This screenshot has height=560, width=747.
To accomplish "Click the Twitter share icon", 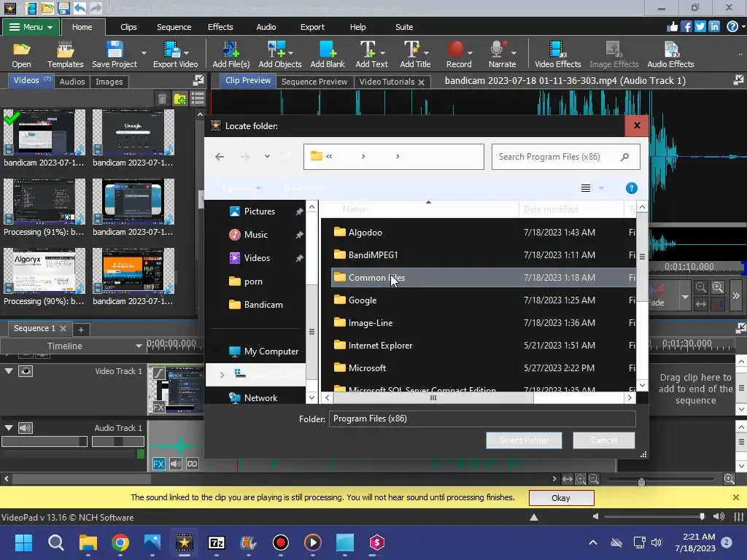I will click(x=700, y=27).
